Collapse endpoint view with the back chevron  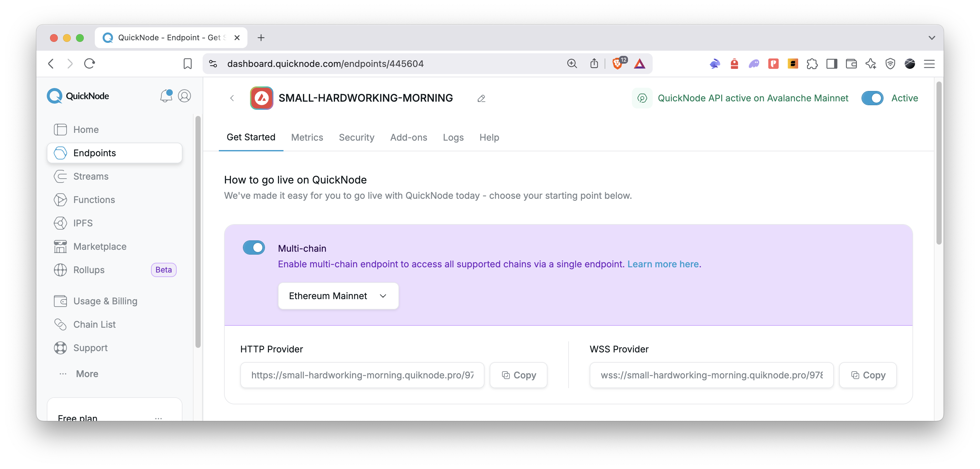click(x=232, y=98)
